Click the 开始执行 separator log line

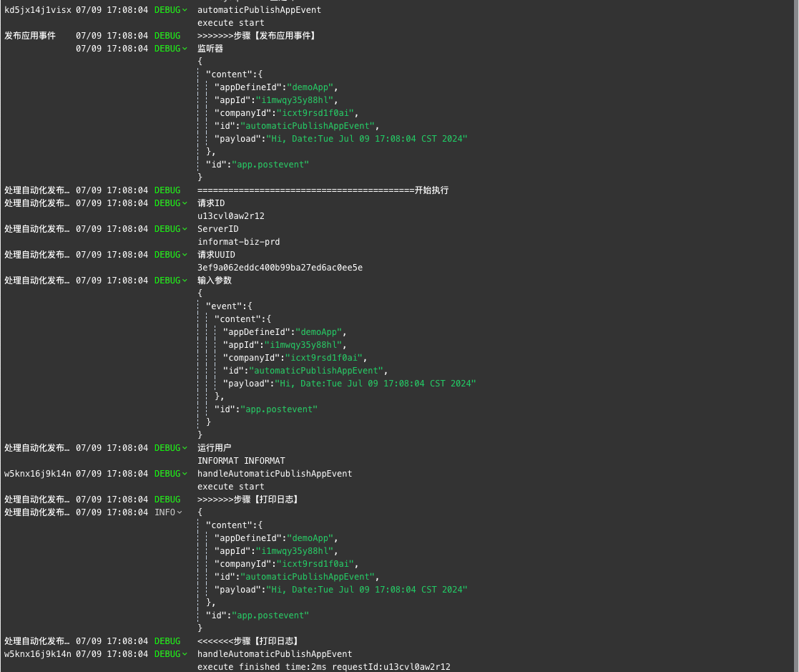(323, 190)
